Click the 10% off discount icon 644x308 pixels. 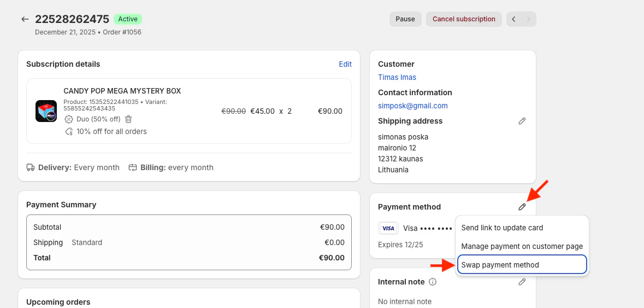tap(69, 132)
